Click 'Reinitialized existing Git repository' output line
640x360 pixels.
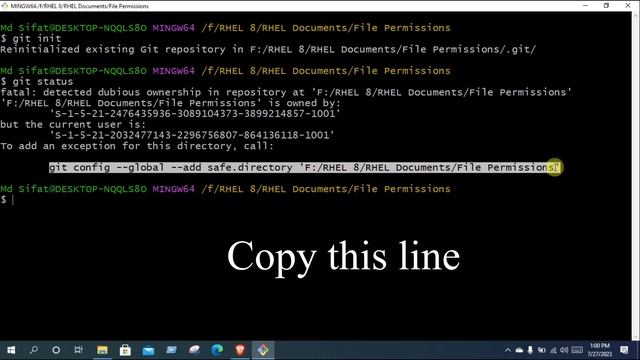268,49
